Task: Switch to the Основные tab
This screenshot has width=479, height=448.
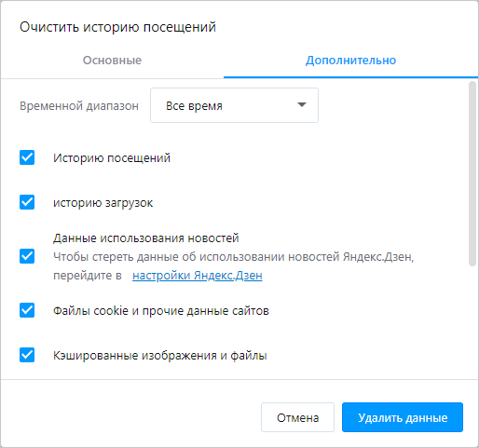Action: click(112, 61)
